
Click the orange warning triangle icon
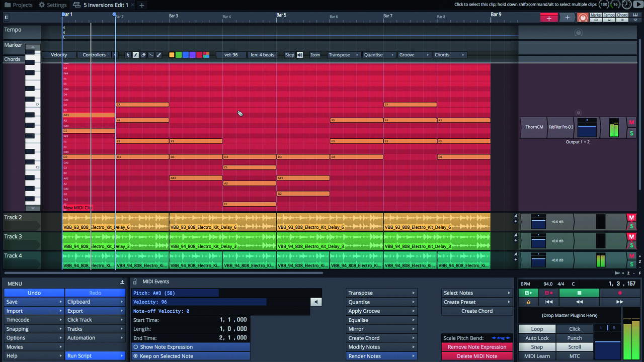coord(528,302)
